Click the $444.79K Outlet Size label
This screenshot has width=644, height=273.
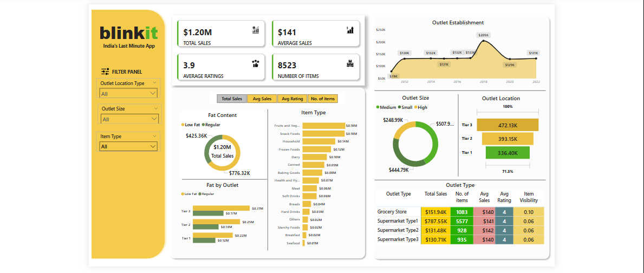[x=399, y=170]
